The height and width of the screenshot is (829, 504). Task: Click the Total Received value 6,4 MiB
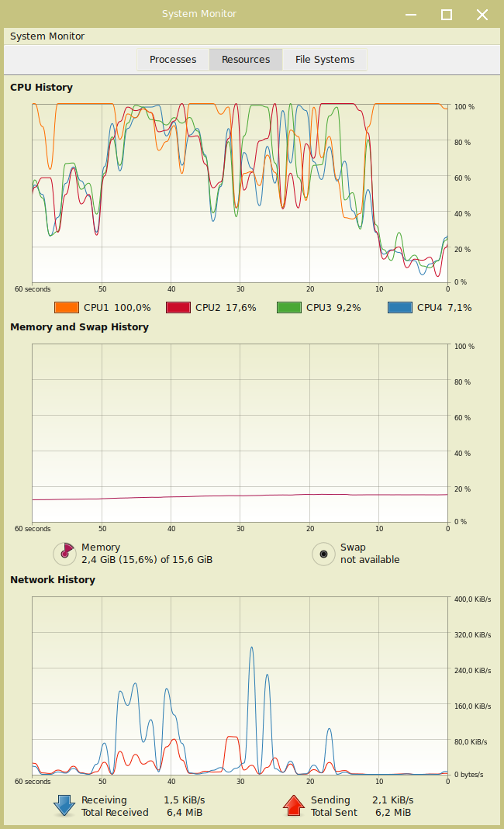click(185, 812)
